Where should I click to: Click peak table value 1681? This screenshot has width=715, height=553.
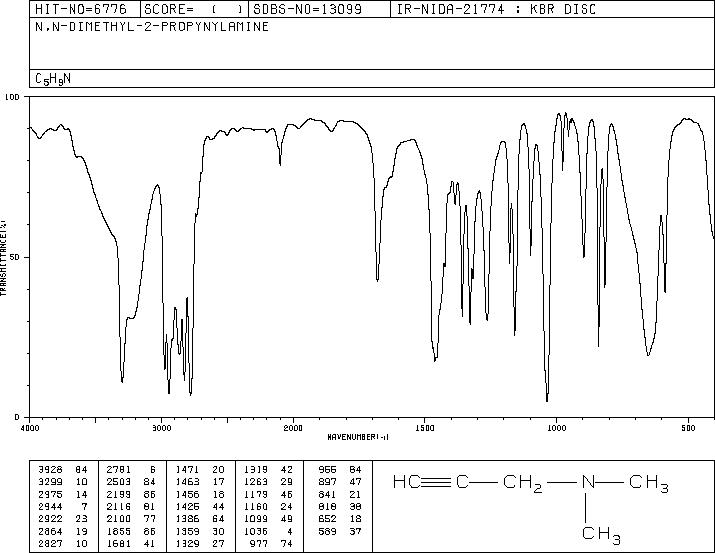coord(119,543)
